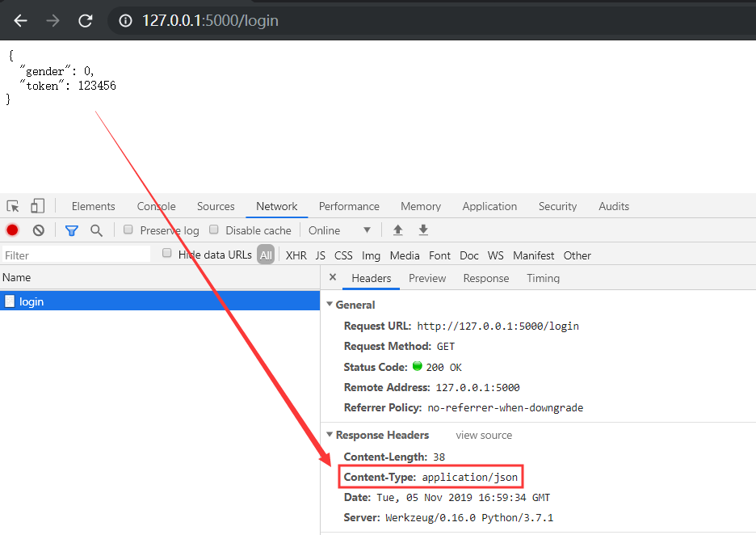Click the "token": 123456 line in page
This screenshot has height=535, width=756.
[x=68, y=86]
